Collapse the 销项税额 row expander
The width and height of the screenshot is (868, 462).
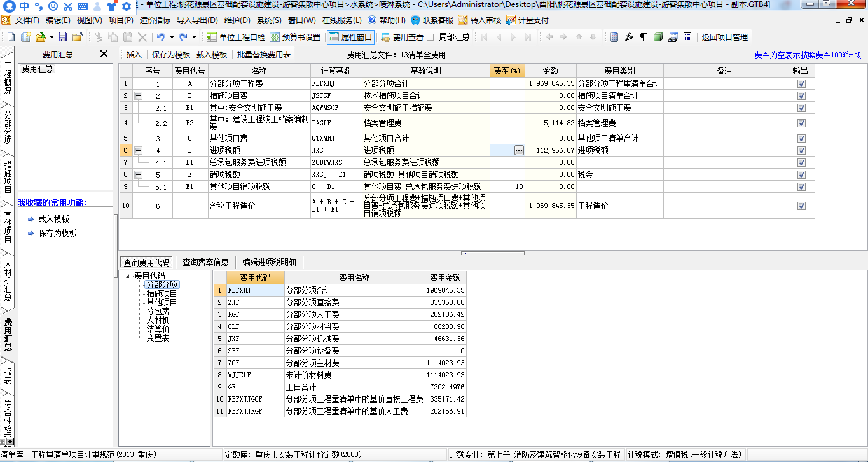138,174
